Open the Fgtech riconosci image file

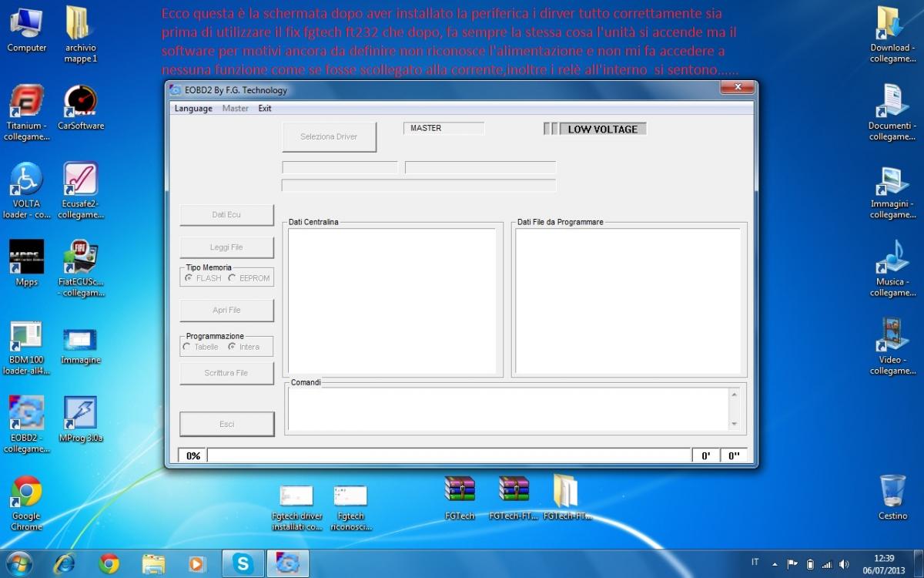click(x=350, y=508)
